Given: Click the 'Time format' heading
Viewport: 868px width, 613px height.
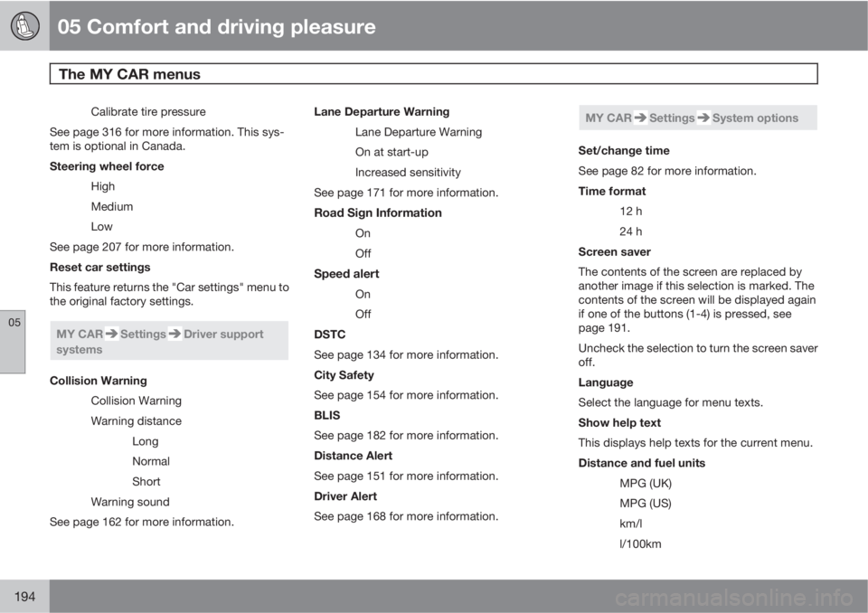Looking at the screenshot, I should pyautogui.click(x=612, y=191).
